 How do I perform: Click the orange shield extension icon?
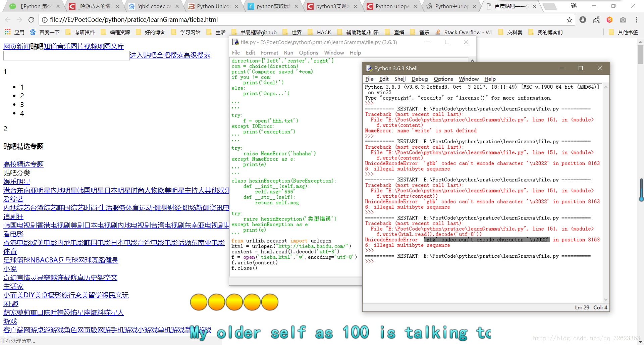(609, 20)
